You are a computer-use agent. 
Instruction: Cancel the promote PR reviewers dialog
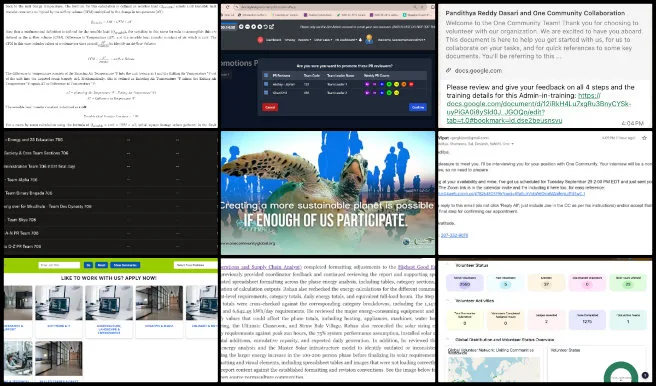point(270,107)
